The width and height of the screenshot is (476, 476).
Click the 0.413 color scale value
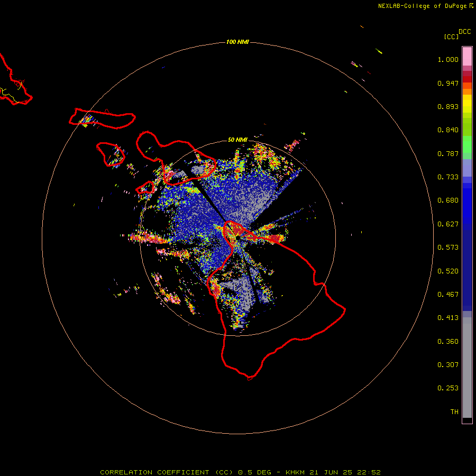pyautogui.click(x=448, y=318)
